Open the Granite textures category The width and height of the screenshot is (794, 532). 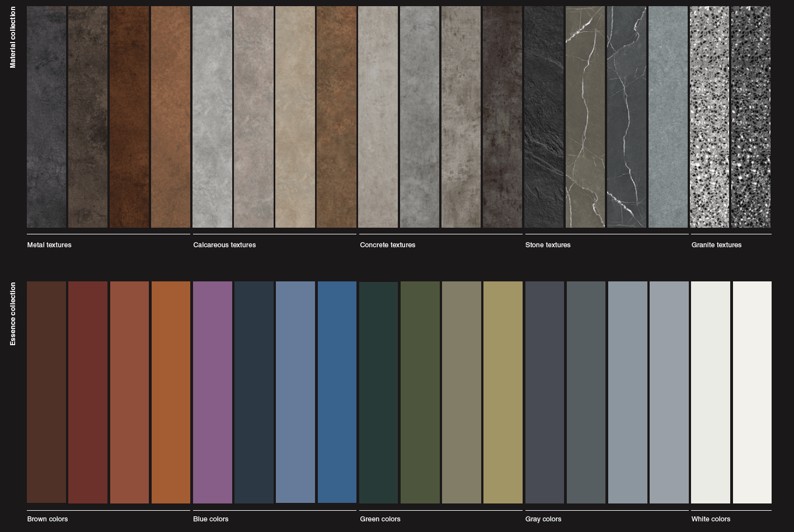[x=717, y=245]
